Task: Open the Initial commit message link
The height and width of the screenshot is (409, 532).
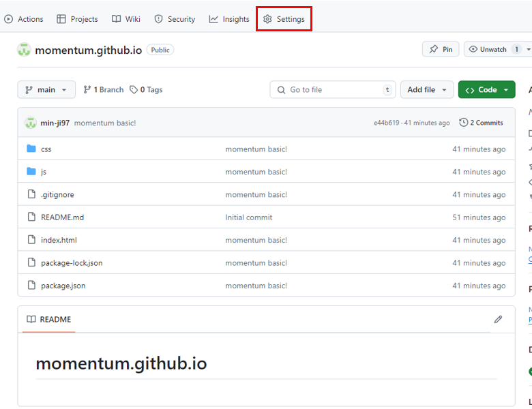Action: [249, 217]
